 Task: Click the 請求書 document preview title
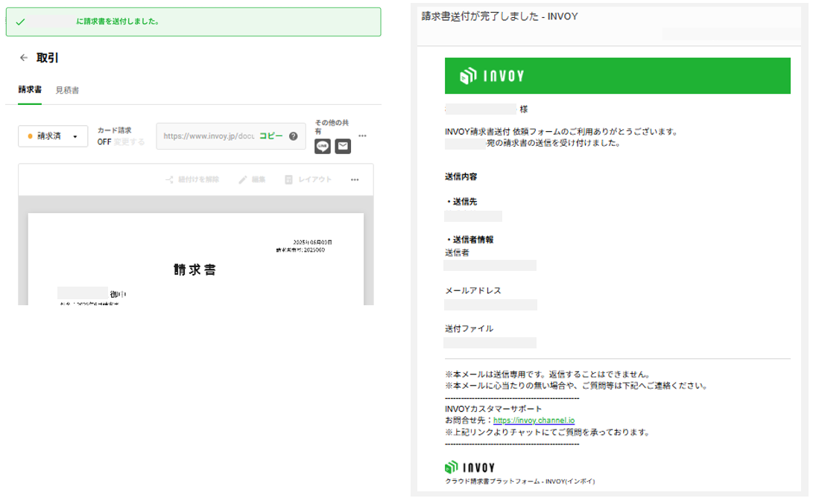point(194,270)
